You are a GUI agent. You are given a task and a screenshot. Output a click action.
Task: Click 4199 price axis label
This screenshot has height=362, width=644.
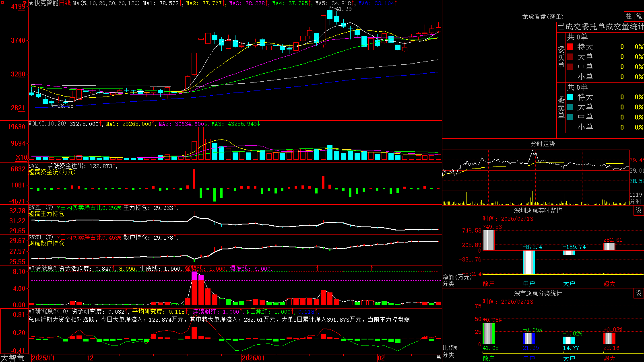tap(19, 7)
